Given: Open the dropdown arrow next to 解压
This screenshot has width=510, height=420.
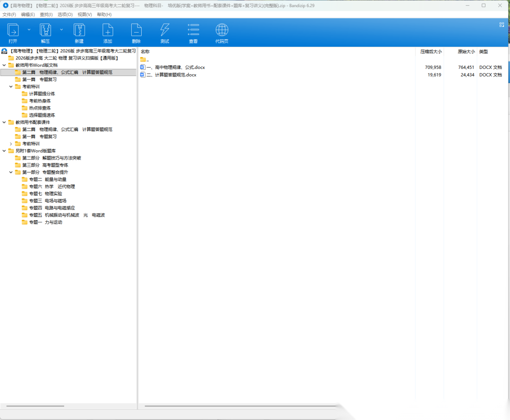Looking at the screenshot, I should click(61, 29).
